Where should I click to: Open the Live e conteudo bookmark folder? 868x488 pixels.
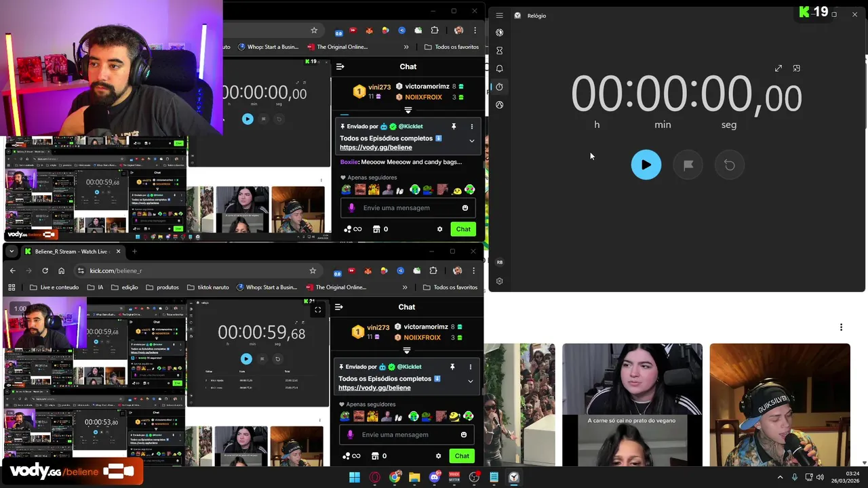tap(54, 287)
